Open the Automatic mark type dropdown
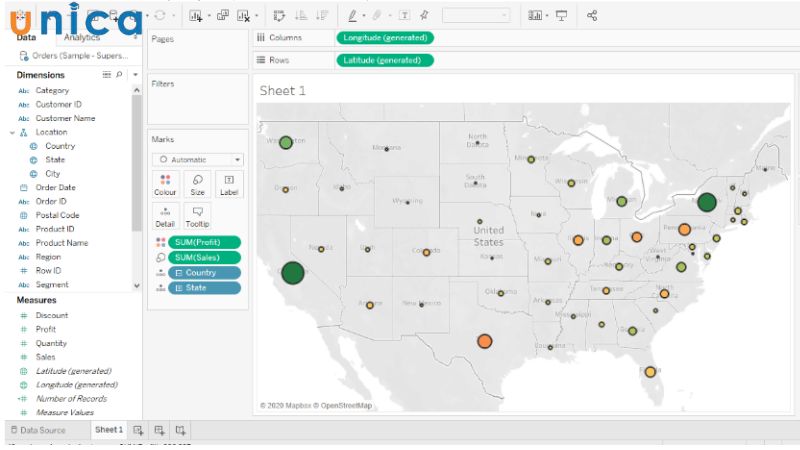The image size is (800, 450). tap(197, 160)
